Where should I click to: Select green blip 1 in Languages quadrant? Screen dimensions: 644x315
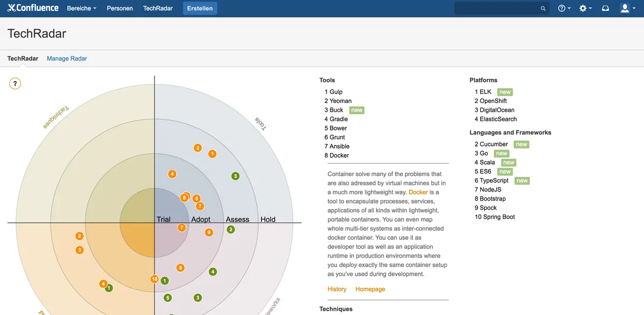point(165,281)
